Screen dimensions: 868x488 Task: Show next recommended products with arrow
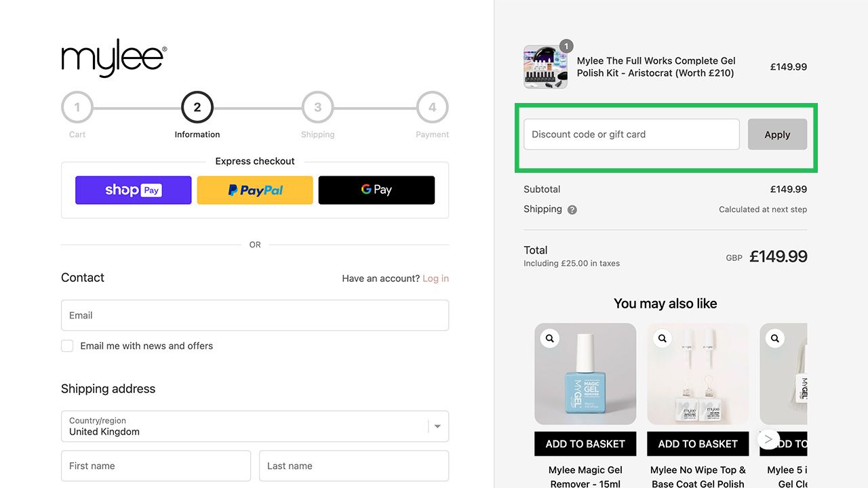(768, 439)
